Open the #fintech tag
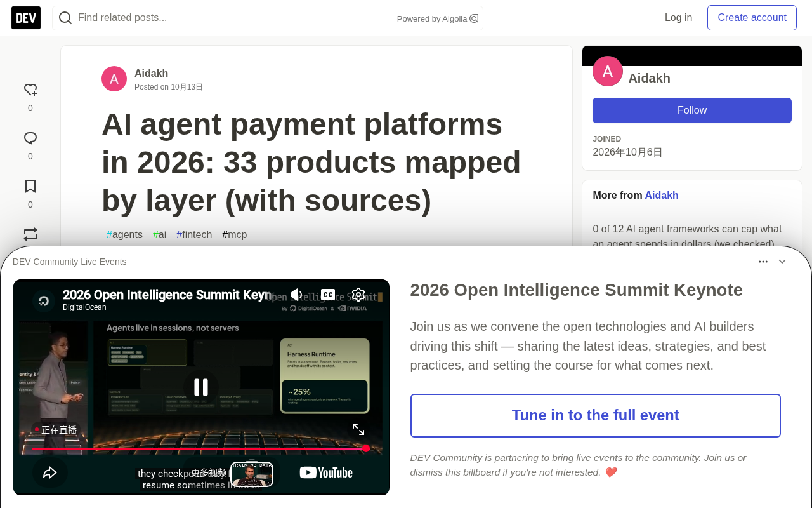This screenshot has height=508, width=812. click(194, 235)
